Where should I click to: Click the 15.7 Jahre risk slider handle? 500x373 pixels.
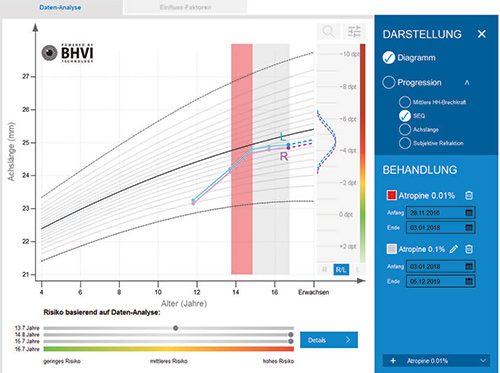click(291, 341)
